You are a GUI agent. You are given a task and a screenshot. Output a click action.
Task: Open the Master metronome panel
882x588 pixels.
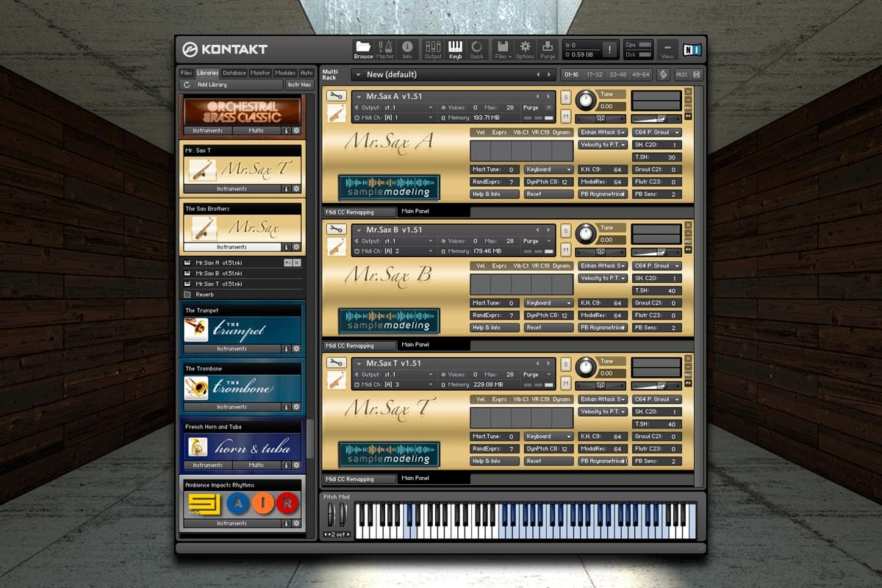click(385, 49)
